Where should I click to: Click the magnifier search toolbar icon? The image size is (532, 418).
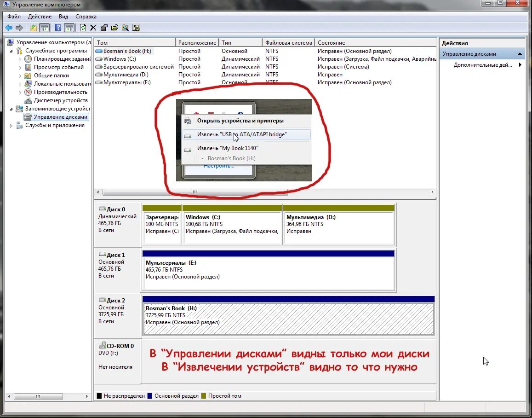pos(125,28)
